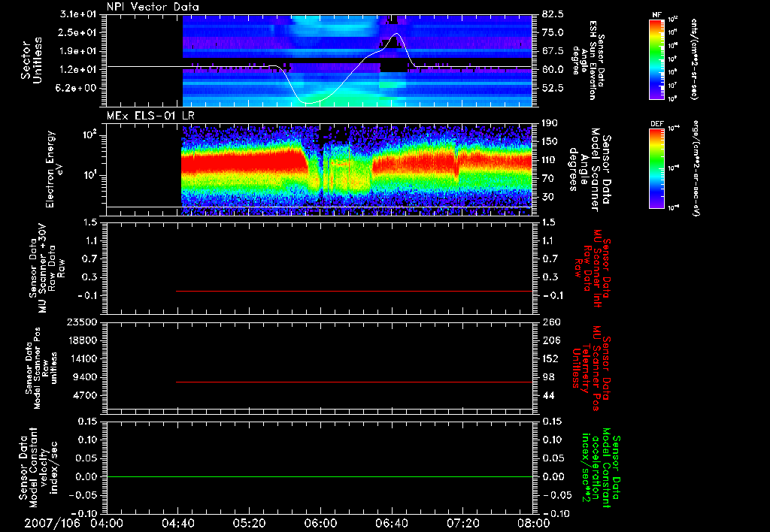This screenshot has height=532, width=770.
Task: Click the '2.5e+01' sector axis value
Action: pos(78,32)
